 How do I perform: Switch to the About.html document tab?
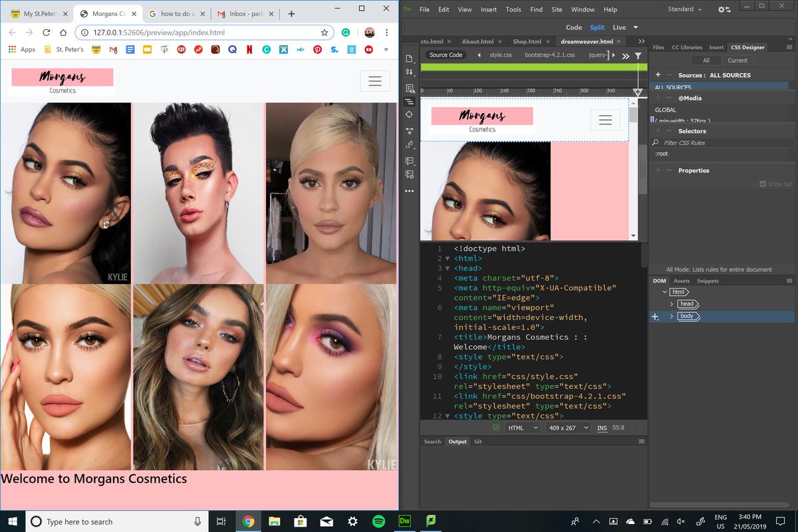pyautogui.click(x=477, y=41)
